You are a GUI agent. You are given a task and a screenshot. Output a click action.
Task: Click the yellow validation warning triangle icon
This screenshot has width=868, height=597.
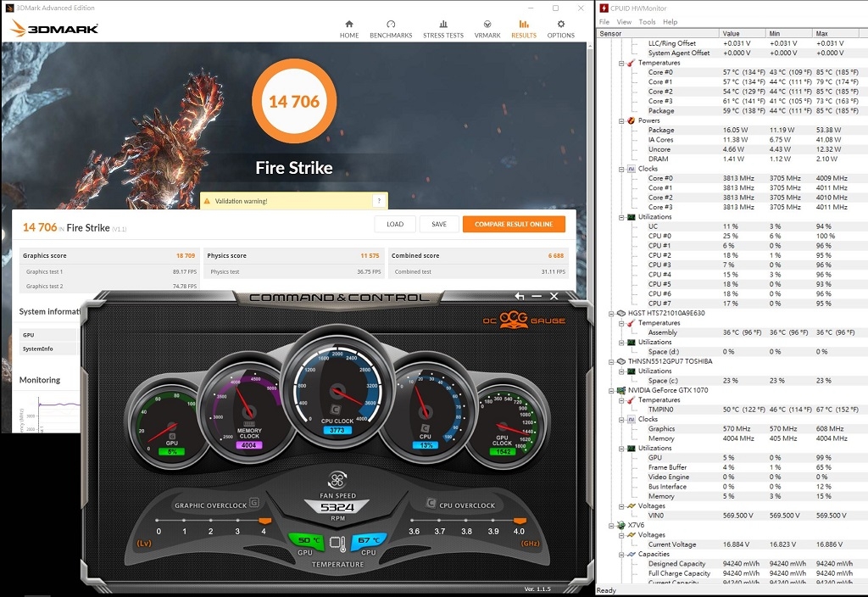click(x=207, y=201)
